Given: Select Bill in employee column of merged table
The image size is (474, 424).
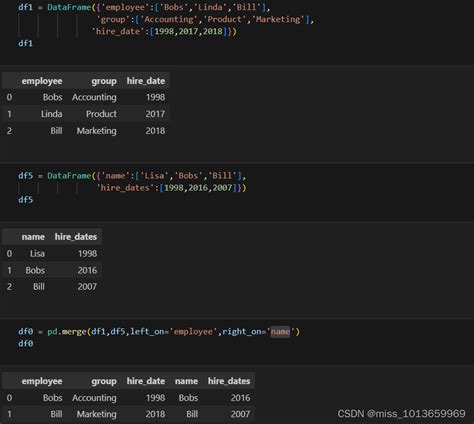Looking at the screenshot, I should pyautogui.click(x=56, y=414).
